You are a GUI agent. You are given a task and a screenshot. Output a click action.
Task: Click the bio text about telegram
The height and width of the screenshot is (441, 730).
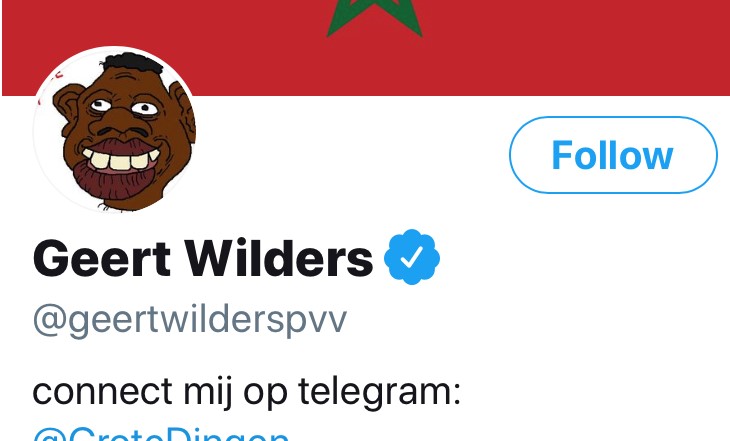(247, 392)
